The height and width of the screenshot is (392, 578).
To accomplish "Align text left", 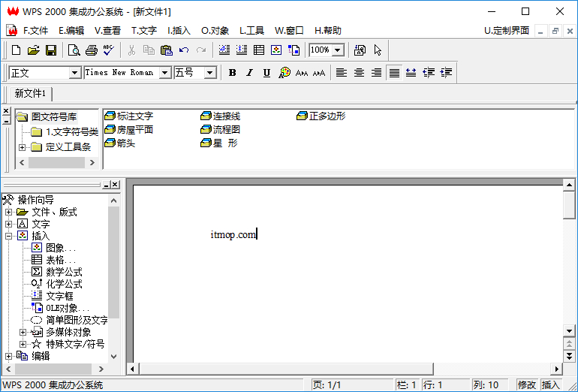I will pos(342,73).
